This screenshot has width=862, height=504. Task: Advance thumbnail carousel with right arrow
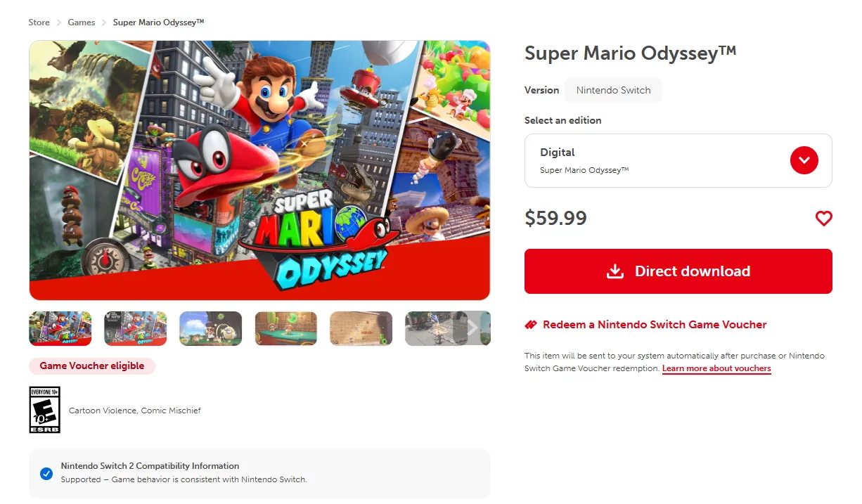[473, 328]
